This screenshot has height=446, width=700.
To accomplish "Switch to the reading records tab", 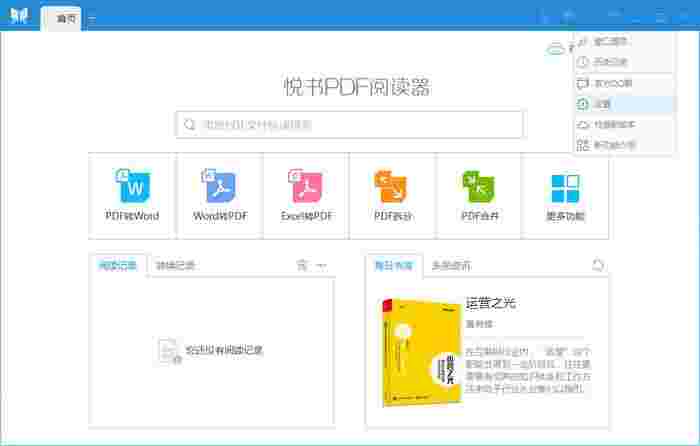I will tap(117, 266).
